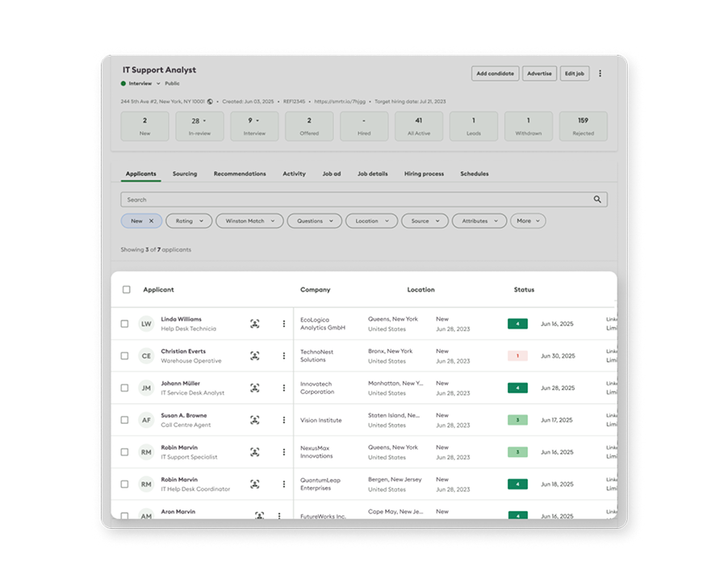The height and width of the screenshot is (583, 728).
Task: Click the Add candidate button
Action: point(495,73)
